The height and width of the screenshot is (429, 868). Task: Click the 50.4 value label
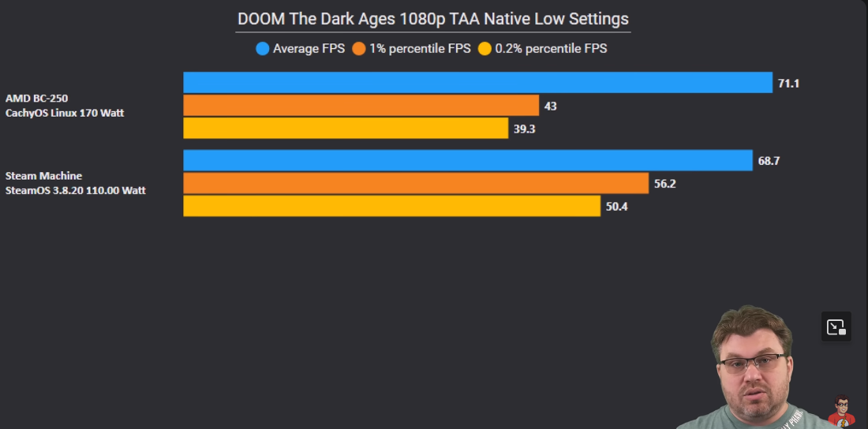(617, 207)
